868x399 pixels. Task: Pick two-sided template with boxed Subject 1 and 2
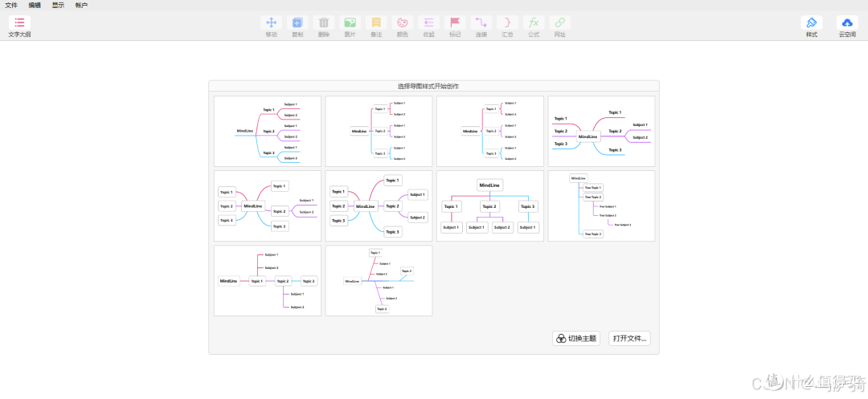click(x=379, y=206)
